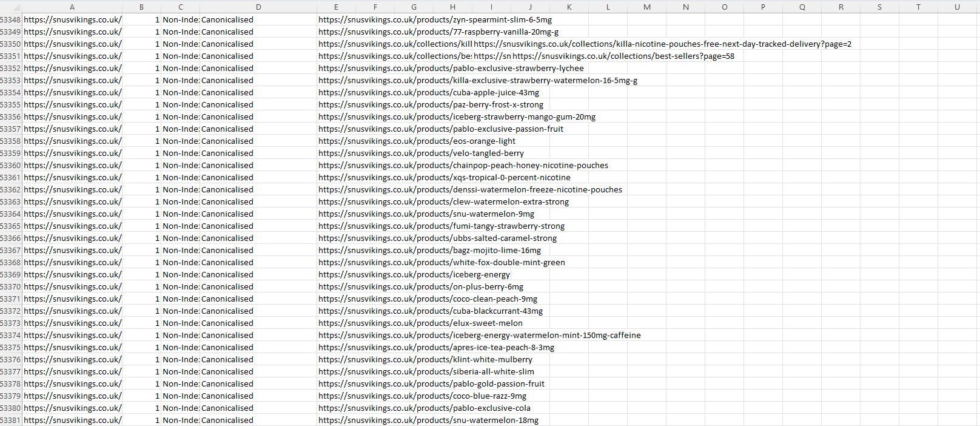The image size is (980, 426).
Task: Select row header 53348
Action: [10, 19]
